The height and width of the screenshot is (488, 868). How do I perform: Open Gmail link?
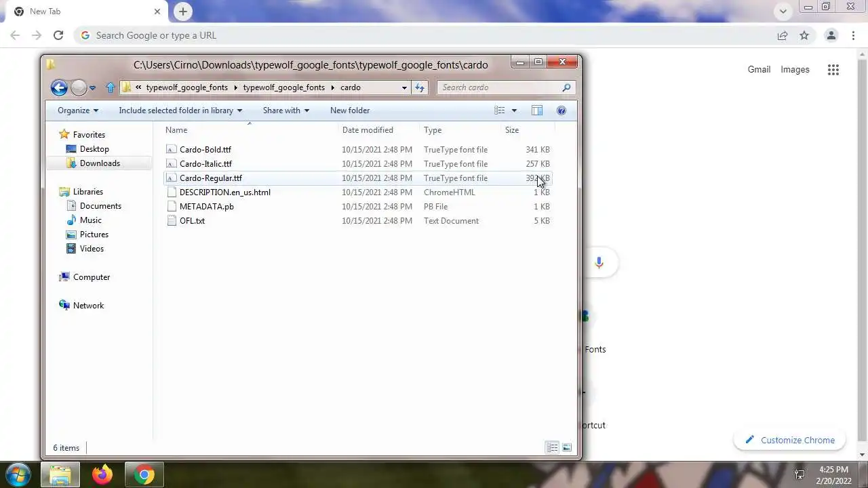pyautogui.click(x=759, y=69)
